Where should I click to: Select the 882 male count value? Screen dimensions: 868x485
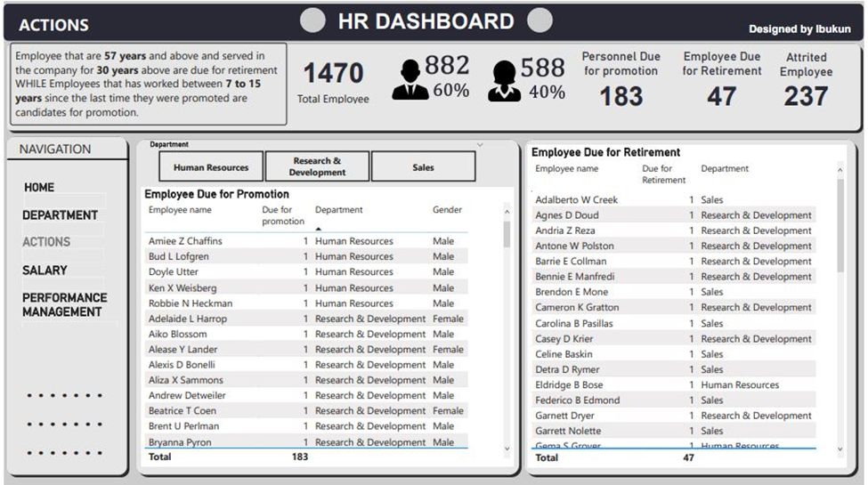447,65
